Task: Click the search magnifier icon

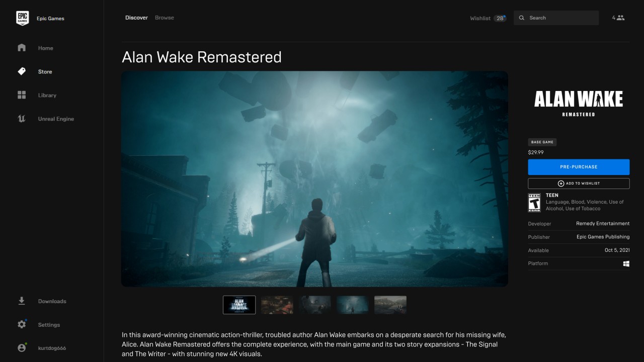Action: pyautogui.click(x=522, y=18)
